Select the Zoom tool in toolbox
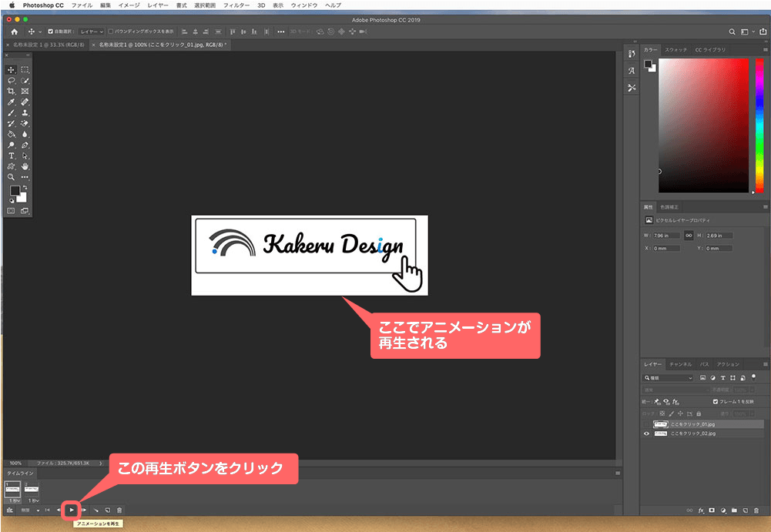The width and height of the screenshot is (771, 532). click(x=11, y=178)
